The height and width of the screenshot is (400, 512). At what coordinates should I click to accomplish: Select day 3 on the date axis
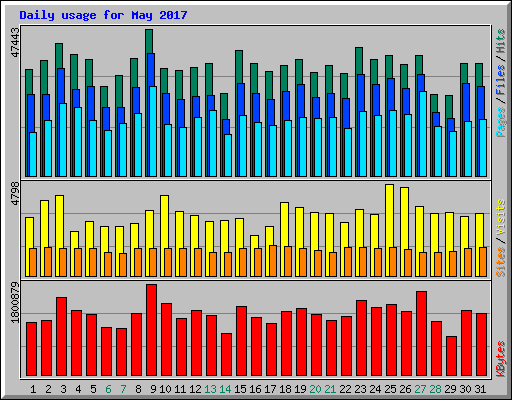[63, 389]
